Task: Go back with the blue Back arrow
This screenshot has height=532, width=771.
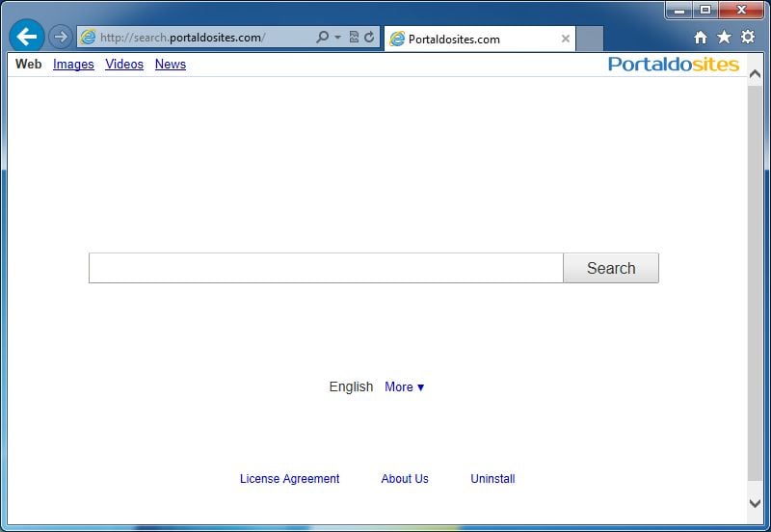Action: (x=27, y=37)
